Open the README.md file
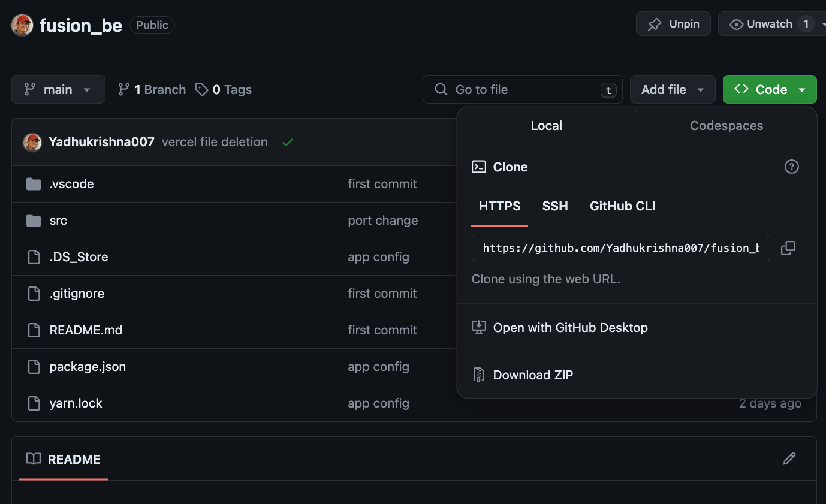Screen dimensions: 826x504 86,330
